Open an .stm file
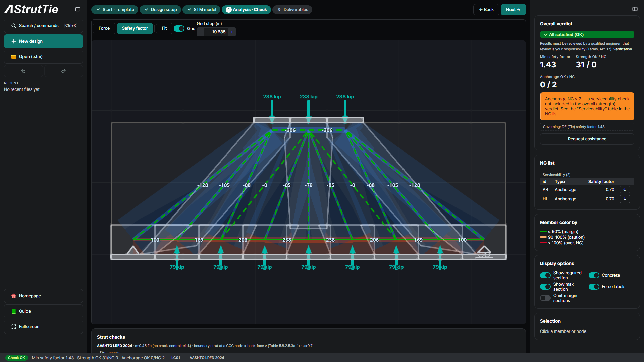Image resolution: width=644 pixels, height=362 pixels. [x=43, y=57]
